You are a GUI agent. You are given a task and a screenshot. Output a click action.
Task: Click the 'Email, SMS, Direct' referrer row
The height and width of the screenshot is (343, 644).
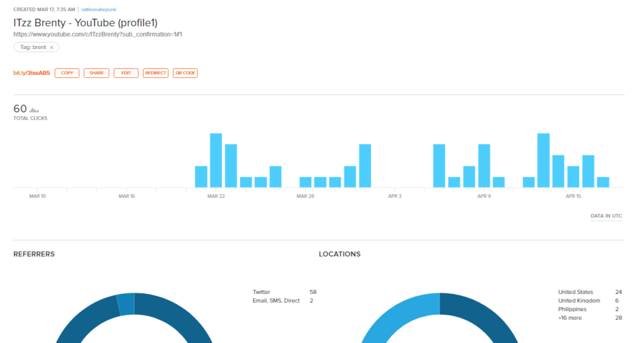284,301
